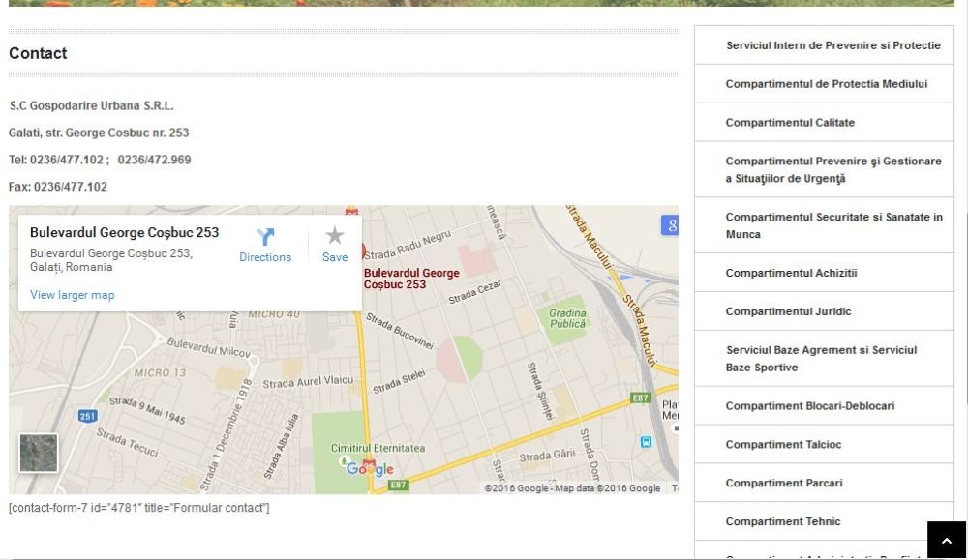Open Compartimentul Prevenire şi Gestionare menu entry
Viewport: 968px width, 560px height.
click(833, 169)
